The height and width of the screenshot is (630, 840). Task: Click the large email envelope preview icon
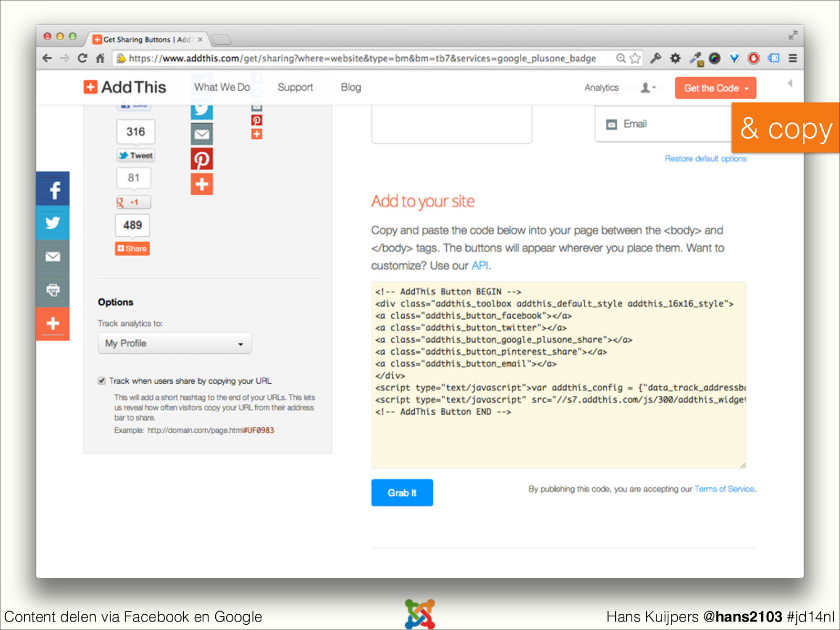pos(202,134)
